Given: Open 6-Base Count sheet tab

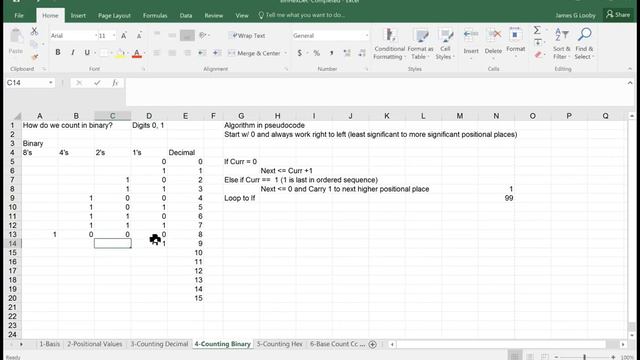Looking at the screenshot, I should (337, 344).
